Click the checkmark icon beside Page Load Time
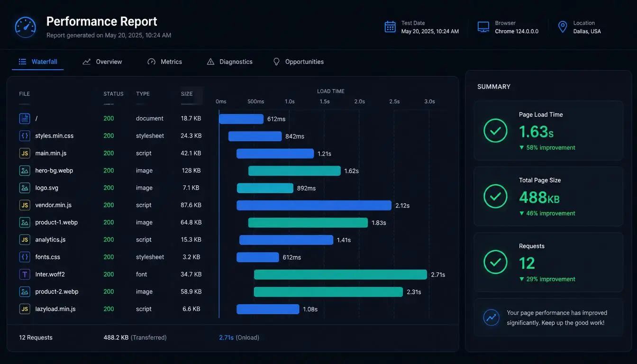The height and width of the screenshot is (364, 637). click(495, 131)
